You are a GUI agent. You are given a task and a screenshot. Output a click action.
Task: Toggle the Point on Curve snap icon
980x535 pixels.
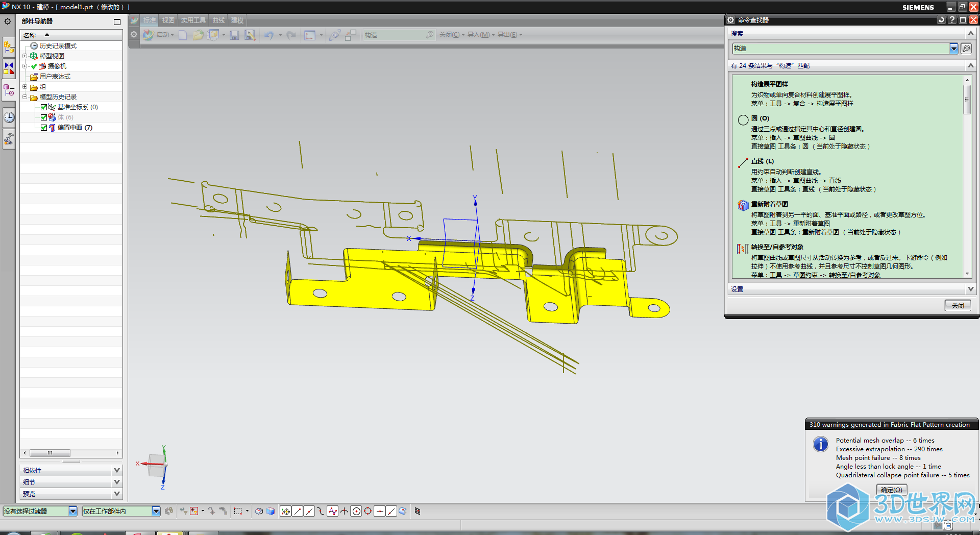391,511
